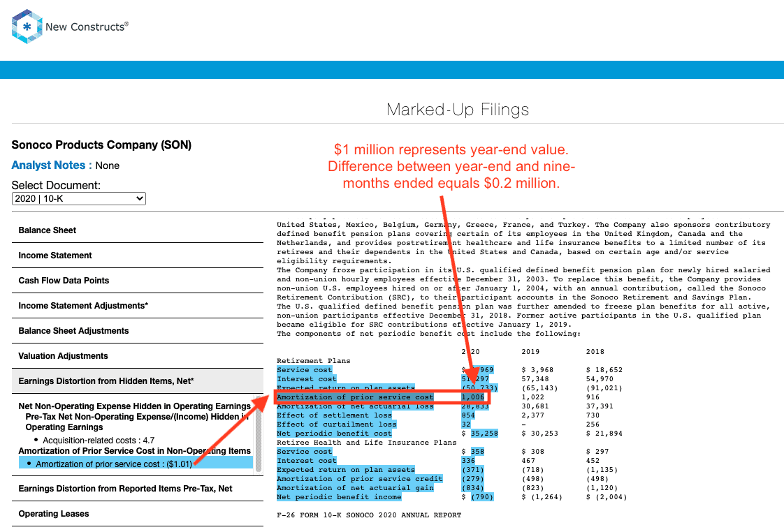Collapse Earnings Distortion from Hidden Items

click(138, 381)
